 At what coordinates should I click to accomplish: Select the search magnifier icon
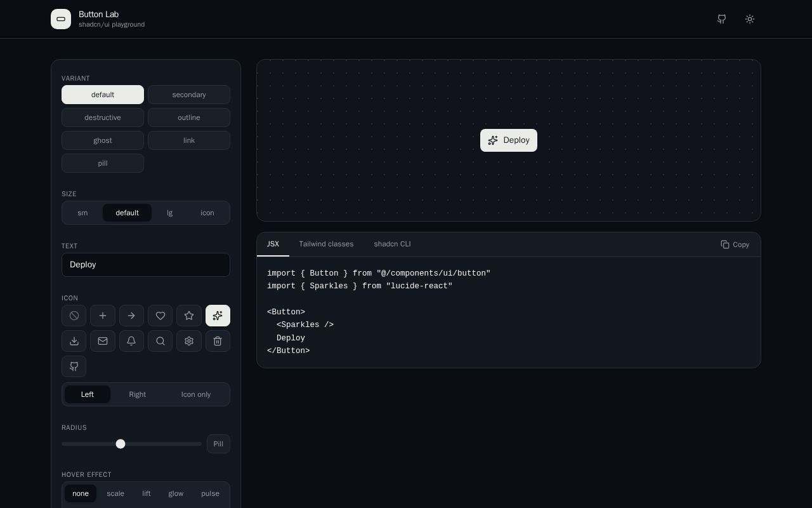[x=160, y=341]
